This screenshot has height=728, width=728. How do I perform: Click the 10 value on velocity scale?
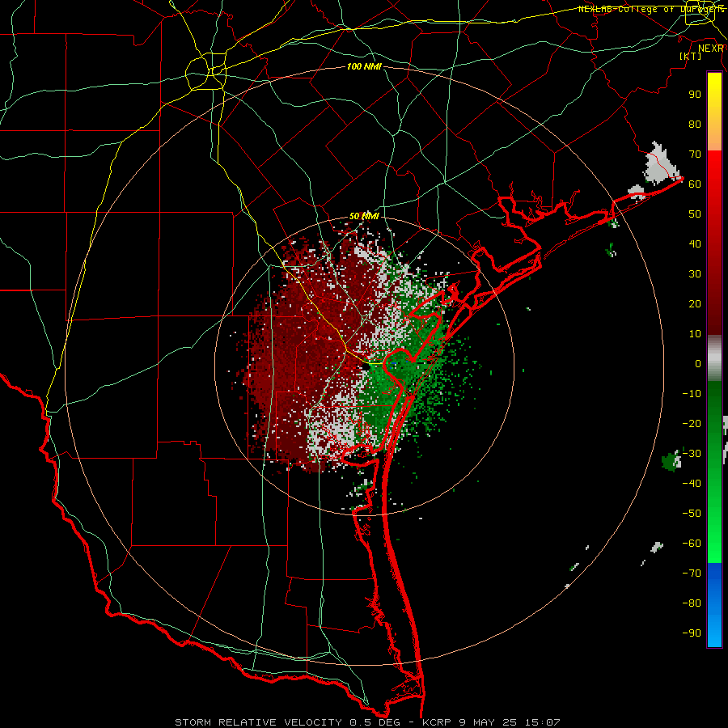pyautogui.click(x=695, y=334)
